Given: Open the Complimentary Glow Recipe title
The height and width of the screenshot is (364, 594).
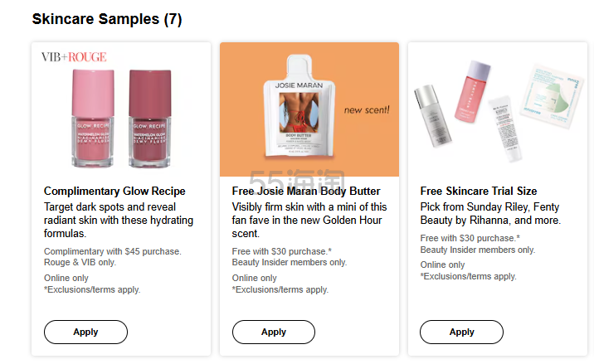Looking at the screenshot, I should tap(114, 191).
